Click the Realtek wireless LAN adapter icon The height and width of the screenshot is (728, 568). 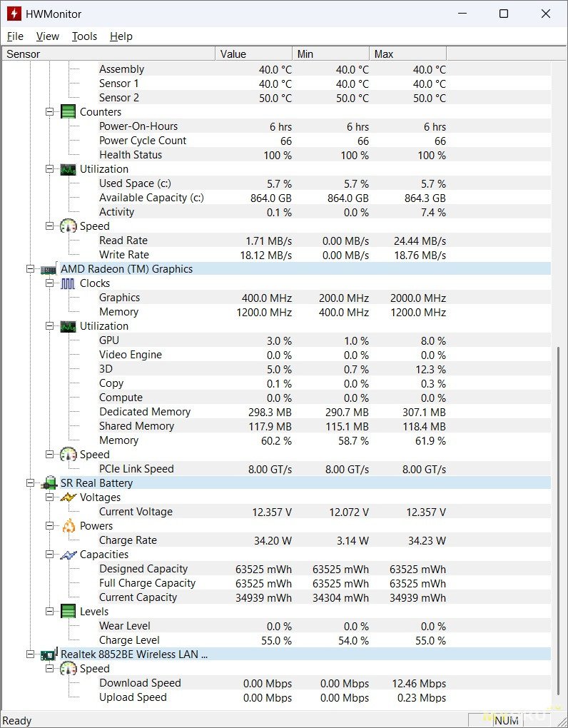pyautogui.click(x=49, y=654)
